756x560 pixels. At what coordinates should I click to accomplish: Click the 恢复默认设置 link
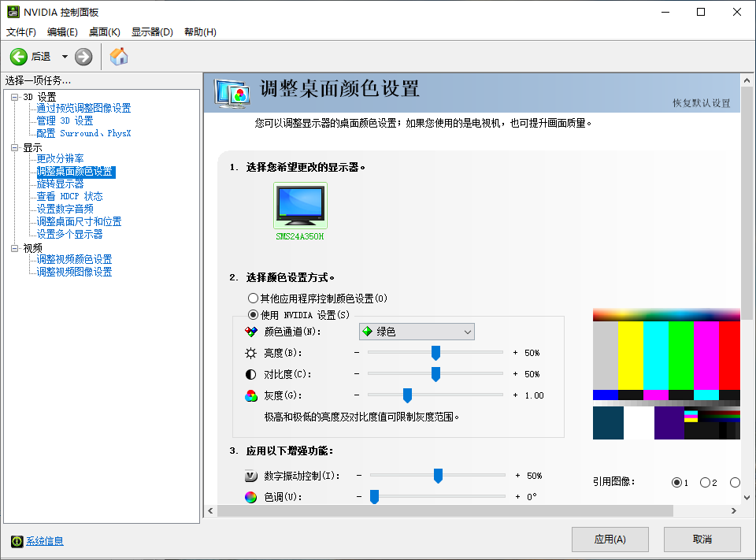tap(701, 103)
